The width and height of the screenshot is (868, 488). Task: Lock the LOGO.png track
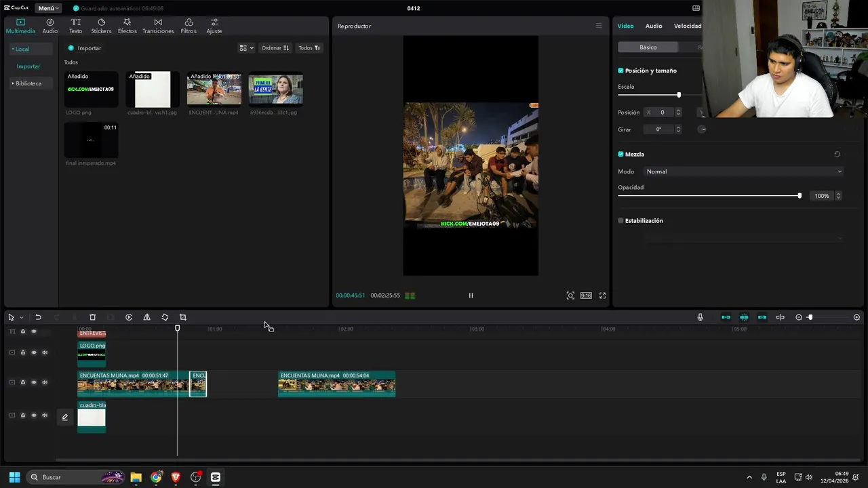(22, 352)
